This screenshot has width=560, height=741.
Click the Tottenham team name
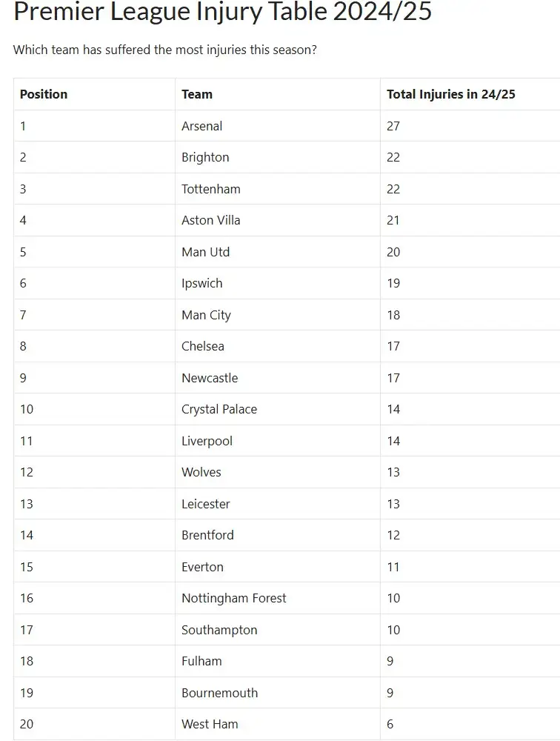pyautogui.click(x=211, y=189)
